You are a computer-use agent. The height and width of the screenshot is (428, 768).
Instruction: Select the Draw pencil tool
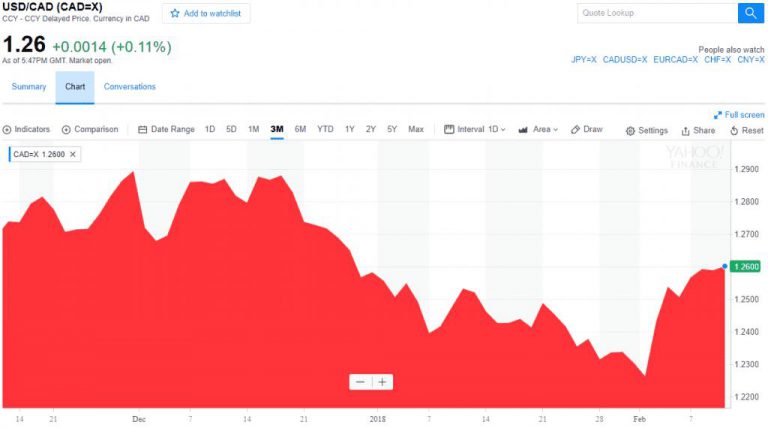(575, 130)
